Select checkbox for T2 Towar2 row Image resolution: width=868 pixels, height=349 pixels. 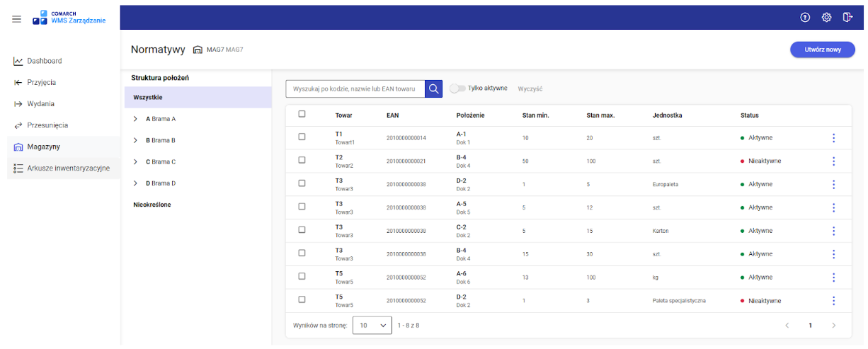(302, 160)
